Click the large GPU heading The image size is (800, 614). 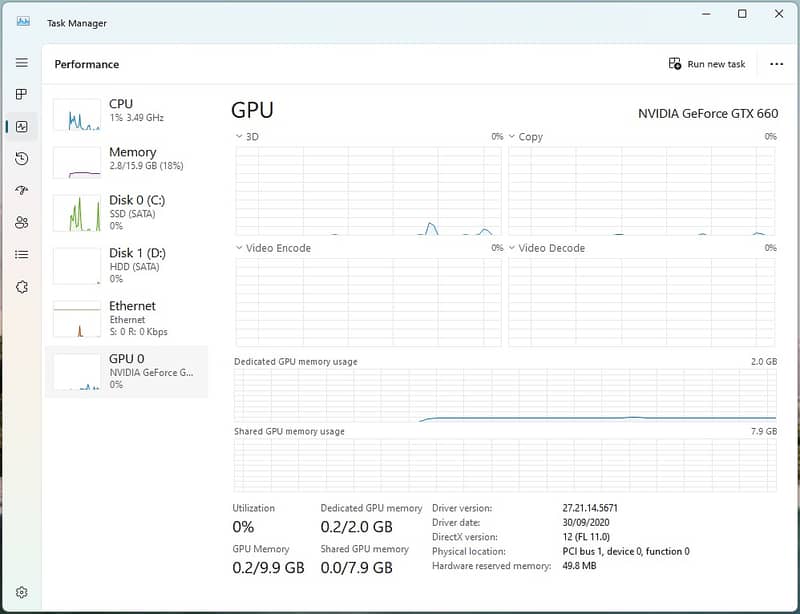click(253, 110)
